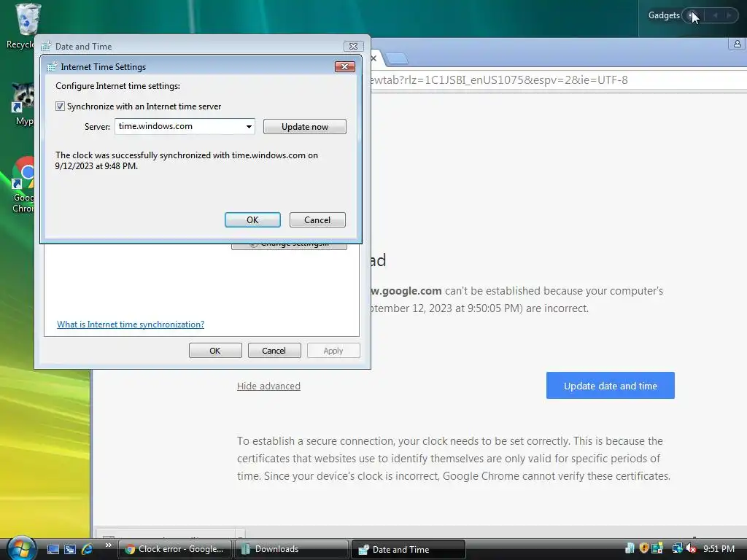Click the w.google.com bold text in Chrome
The height and width of the screenshot is (560, 747).
coord(406,291)
